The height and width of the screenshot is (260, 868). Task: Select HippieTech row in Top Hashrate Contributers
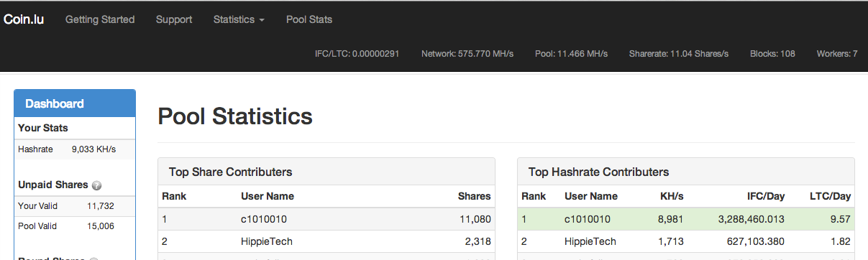pyautogui.click(x=686, y=241)
